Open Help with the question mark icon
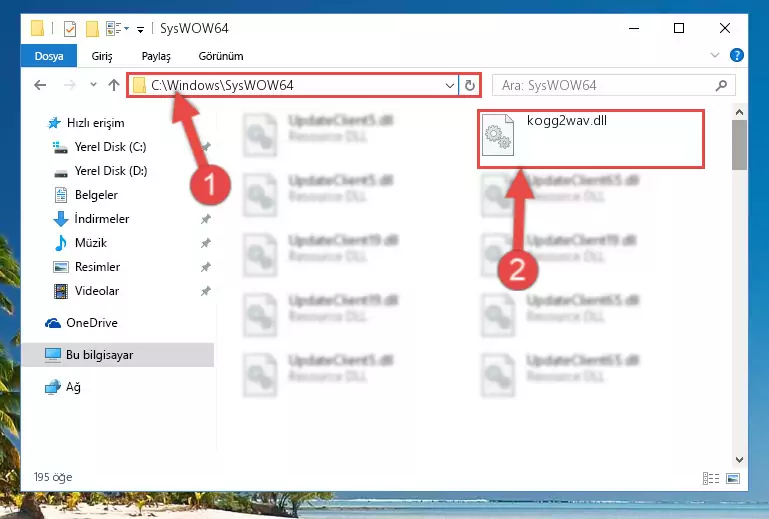Image resolution: width=769 pixels, height=519 pixels. tap(736, 55)
